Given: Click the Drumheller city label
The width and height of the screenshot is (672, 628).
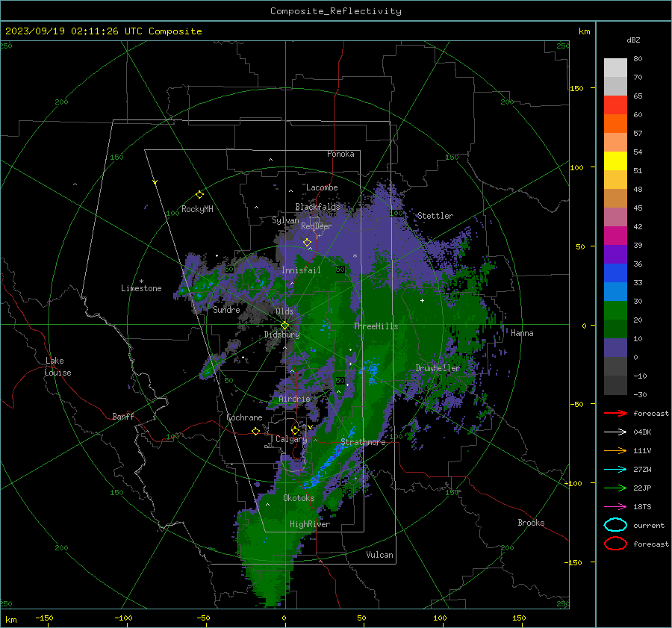Looking at the screenshot, I should (x=438, y=368).
